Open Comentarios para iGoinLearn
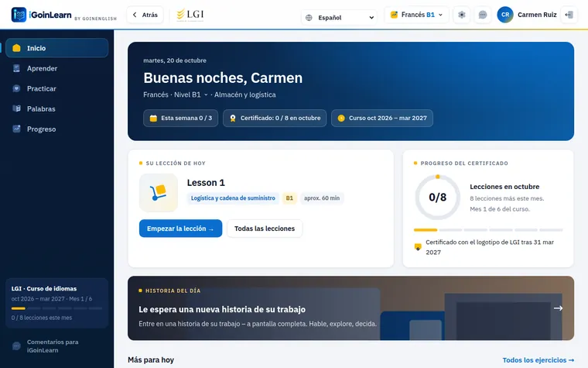 click(x=57, y=346)
